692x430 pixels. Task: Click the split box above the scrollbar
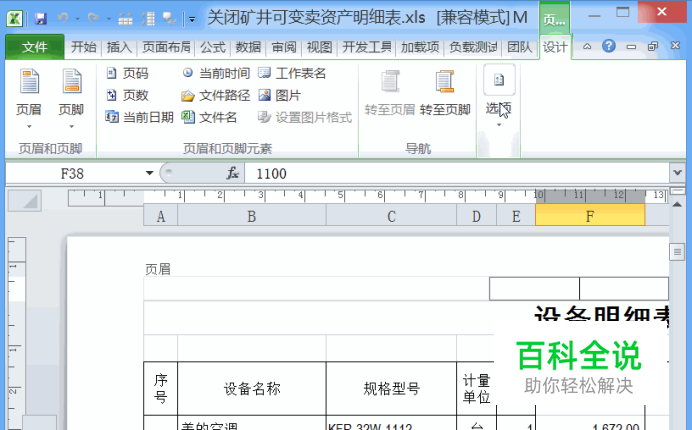pos(677,191)
